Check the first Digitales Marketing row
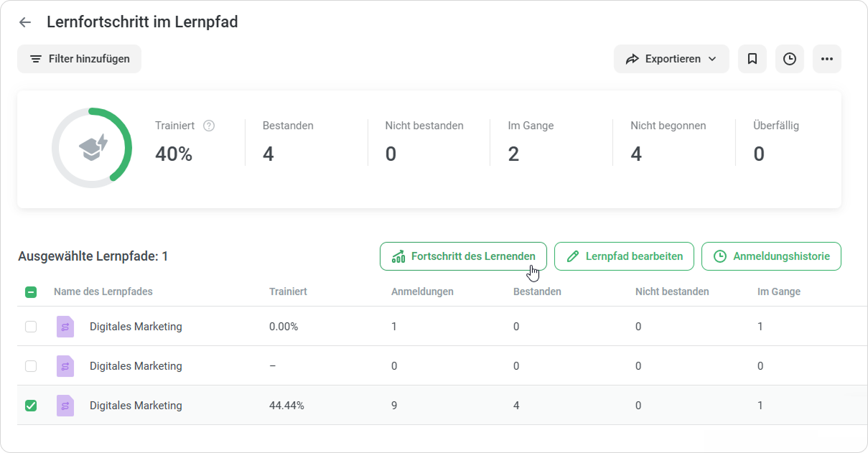This screenshot has height=453, width=868. point(31,327)
